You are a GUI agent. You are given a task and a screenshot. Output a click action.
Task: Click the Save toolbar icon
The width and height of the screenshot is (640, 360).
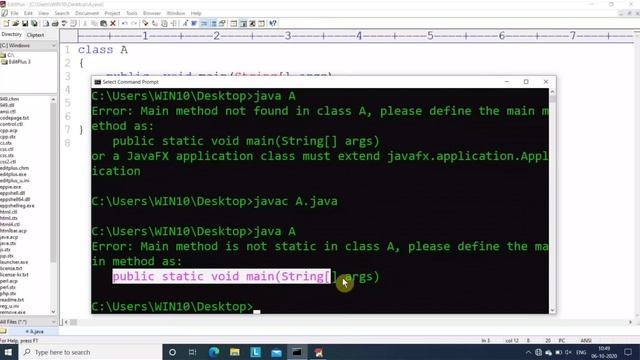25,24
